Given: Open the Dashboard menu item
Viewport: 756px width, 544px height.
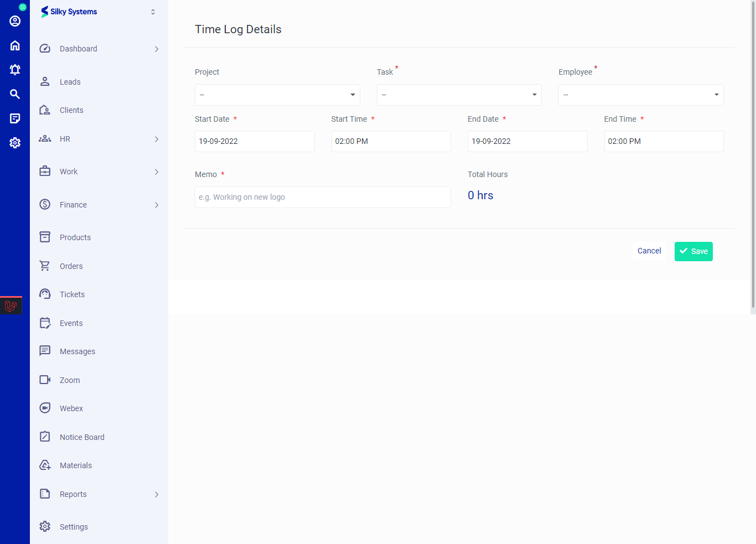Looking at the screenshot, I should coord(78,48).
